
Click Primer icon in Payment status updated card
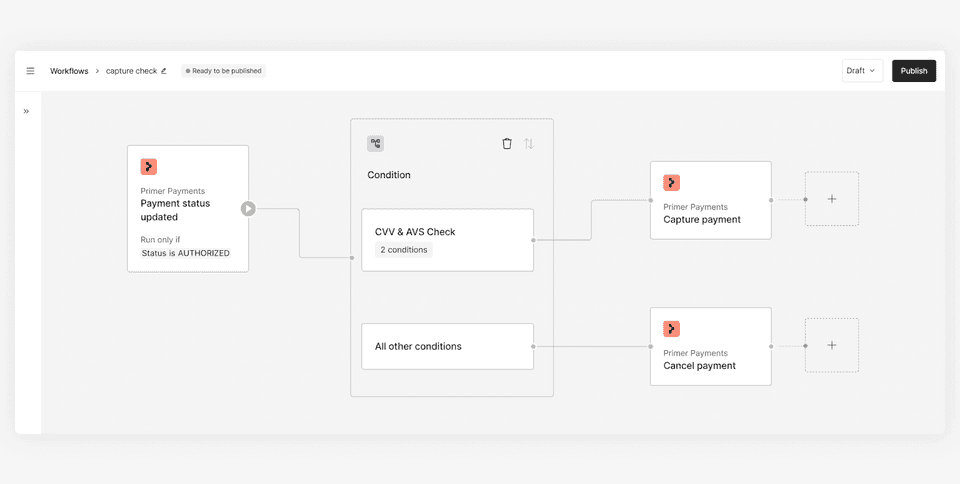pyautogui.click(x=149, y=166)
